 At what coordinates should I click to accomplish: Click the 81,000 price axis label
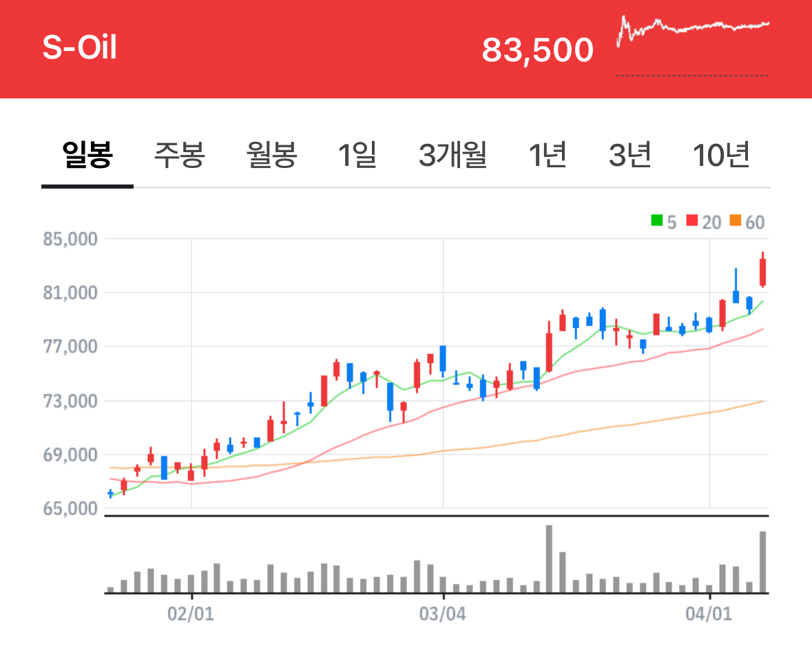coord(70,293)
